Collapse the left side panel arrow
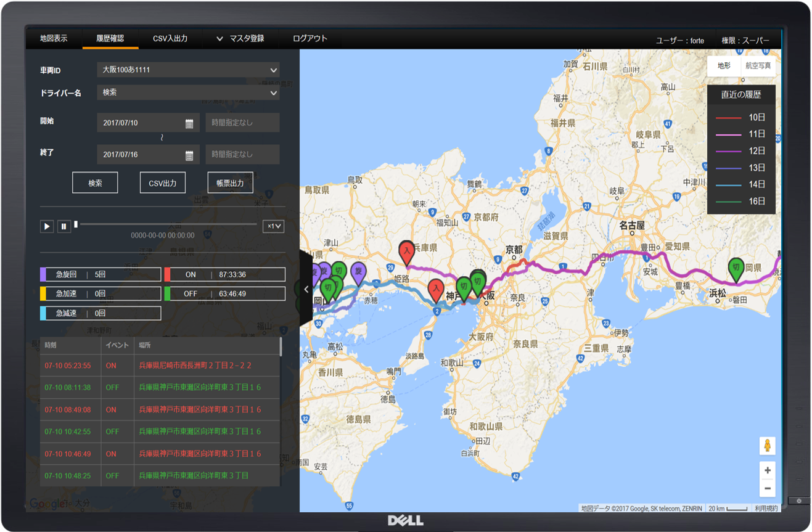The height and width of the screenshot is (532, 812). (x=306, y=289)
